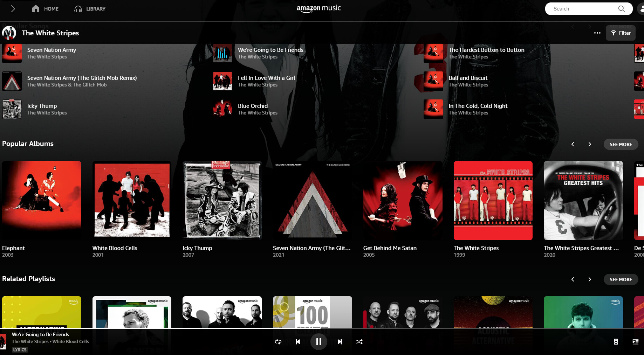Go to previous Popular Albums page
Image resolution: width=644 pixels, height=355 pixels.
[x=573, y=144]
